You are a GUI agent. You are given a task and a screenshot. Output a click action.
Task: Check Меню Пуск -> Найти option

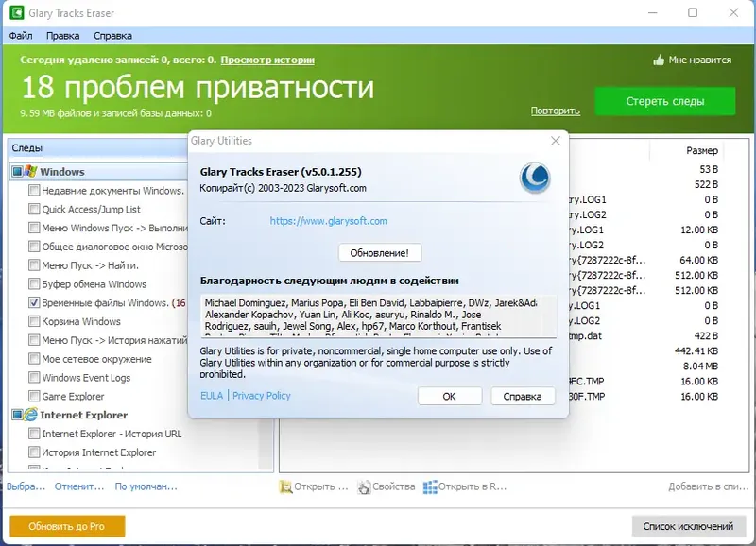pos(34,265)
